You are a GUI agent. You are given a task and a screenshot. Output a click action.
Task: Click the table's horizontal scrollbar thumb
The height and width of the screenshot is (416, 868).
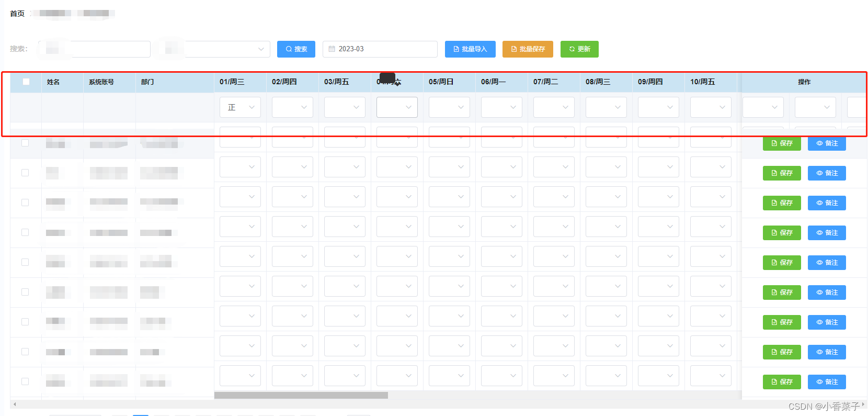click(x=301, y=396)
